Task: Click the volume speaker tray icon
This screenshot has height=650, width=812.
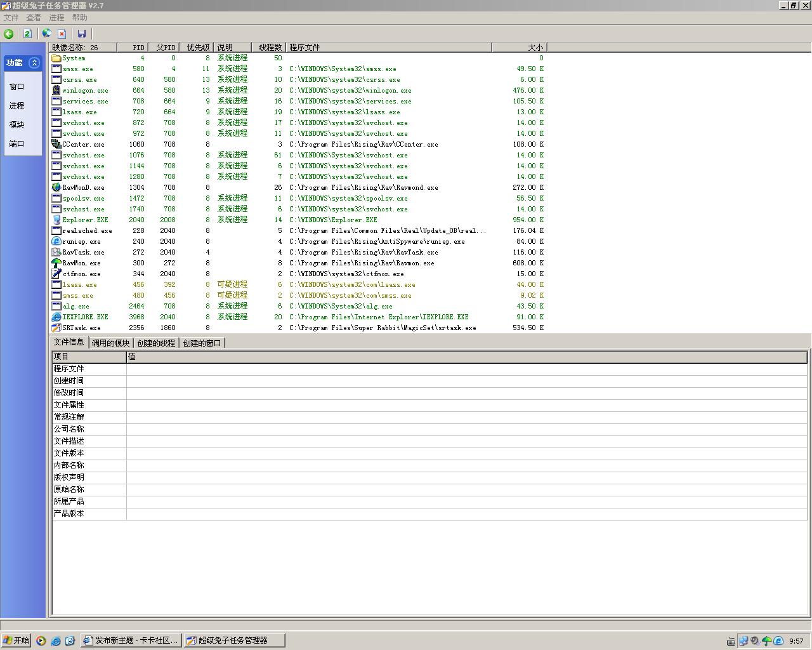Action: tap(755, 641)
